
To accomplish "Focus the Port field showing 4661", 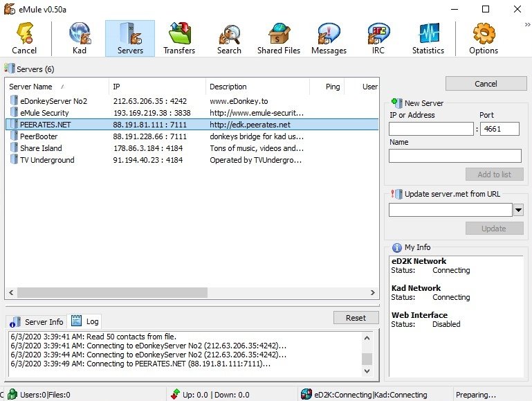I will point(499,129).
